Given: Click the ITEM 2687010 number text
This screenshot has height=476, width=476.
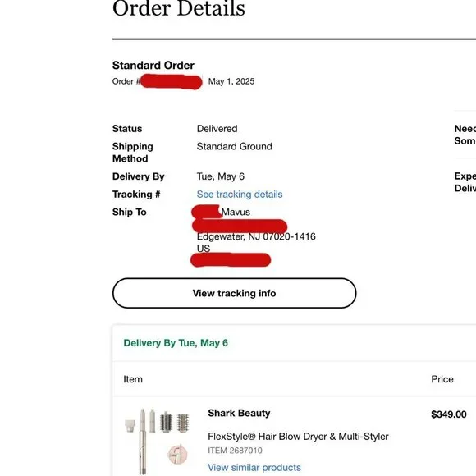Looking at the screenshot, I should [235, 451].
